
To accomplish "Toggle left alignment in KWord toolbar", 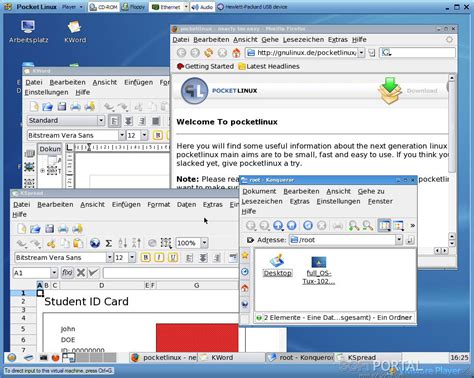I will click(x=115, y=121).
